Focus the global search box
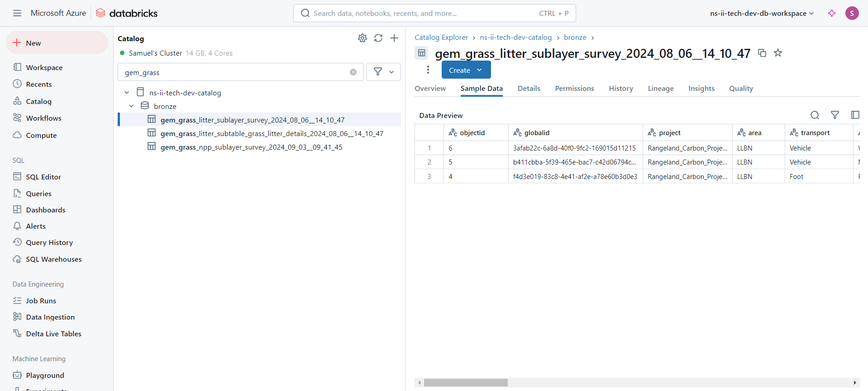Image resolution: width=868 pixels, height=391 pixels. coord(434,13)
